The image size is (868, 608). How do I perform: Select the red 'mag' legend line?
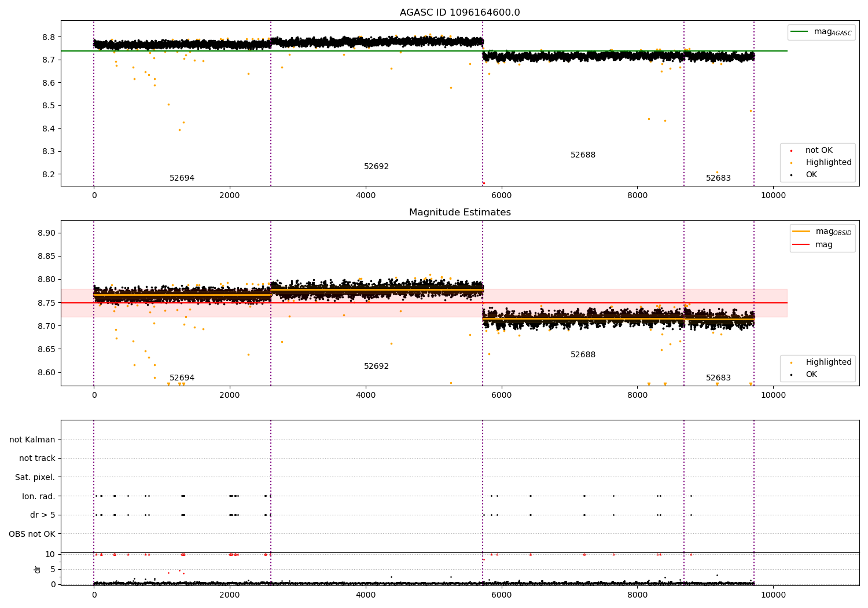[801, 244]
